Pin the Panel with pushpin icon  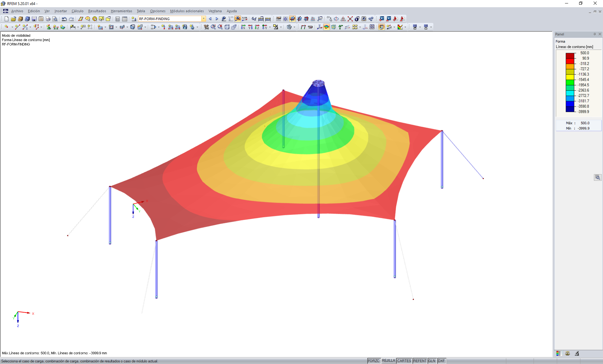pyautogui.click(x=595, y=34)
